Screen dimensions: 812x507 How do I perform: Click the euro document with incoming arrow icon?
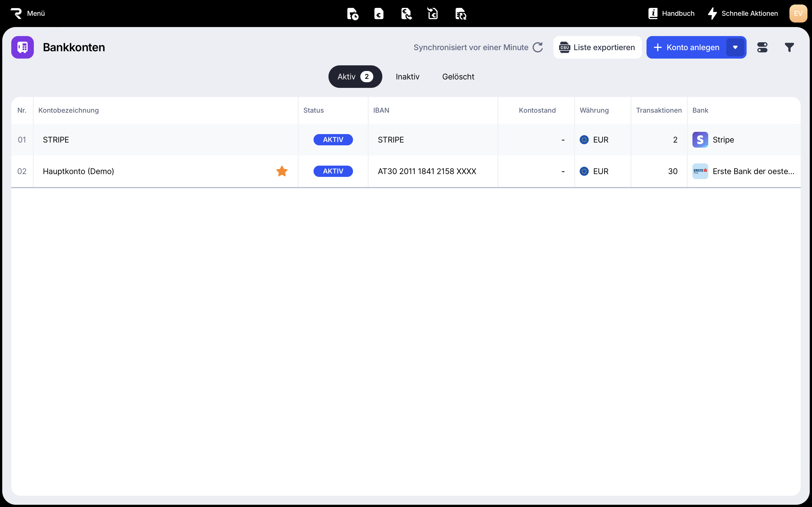pyautogui.click(x=433, y=14)
